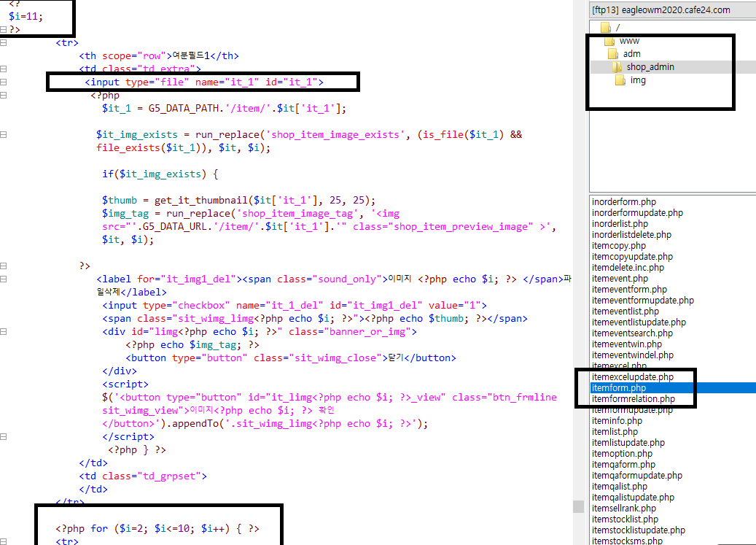Screen dimensions: 756x545
Task: Place cursor on the button class="sit_wimg_close" line
Action: pyautogui.click(x=291, y=358)
